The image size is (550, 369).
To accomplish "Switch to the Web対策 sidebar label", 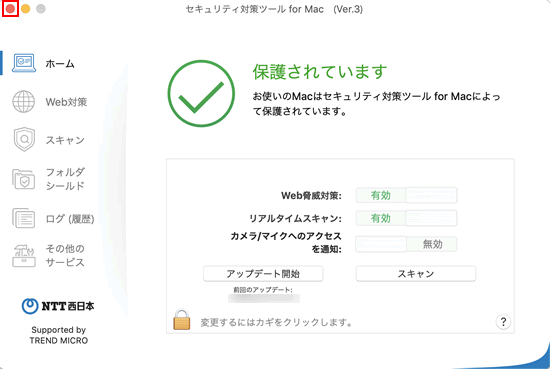I will coord(66,102).
